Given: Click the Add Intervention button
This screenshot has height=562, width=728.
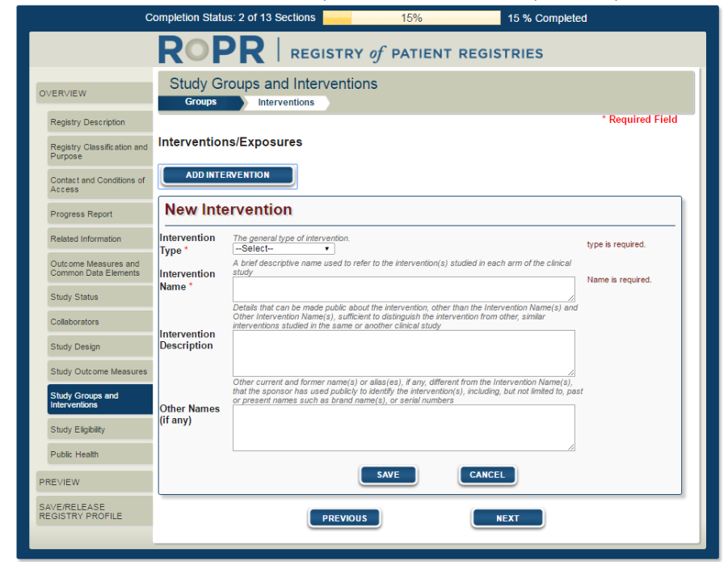Looking at the screenshot, I should [228, 175].
